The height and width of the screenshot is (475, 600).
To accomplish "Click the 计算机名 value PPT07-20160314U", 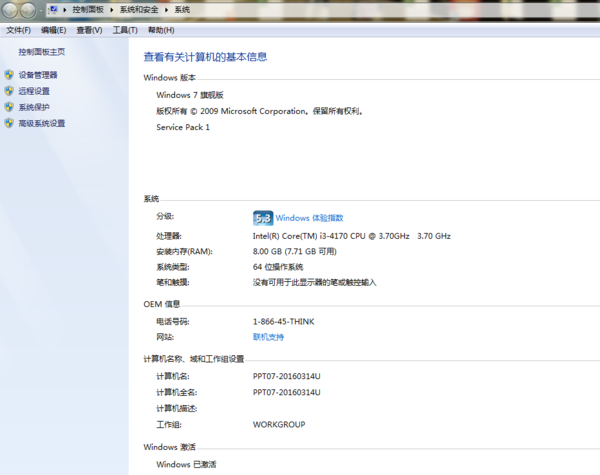I will pyautogui.click(x=287, y=376).
